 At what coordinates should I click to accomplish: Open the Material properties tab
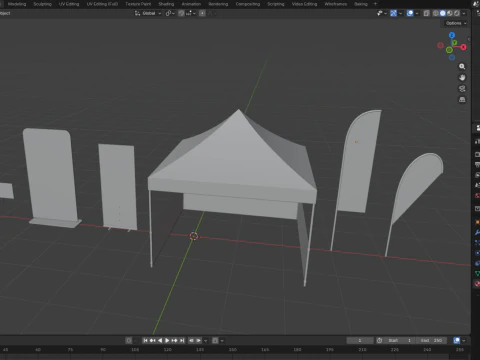click(477, 284)
